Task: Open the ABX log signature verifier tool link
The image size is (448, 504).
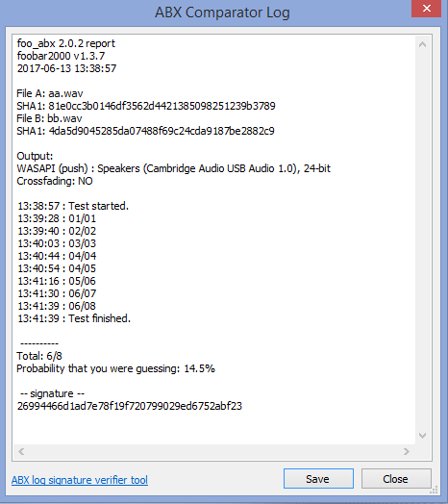Action: point(80,480)
